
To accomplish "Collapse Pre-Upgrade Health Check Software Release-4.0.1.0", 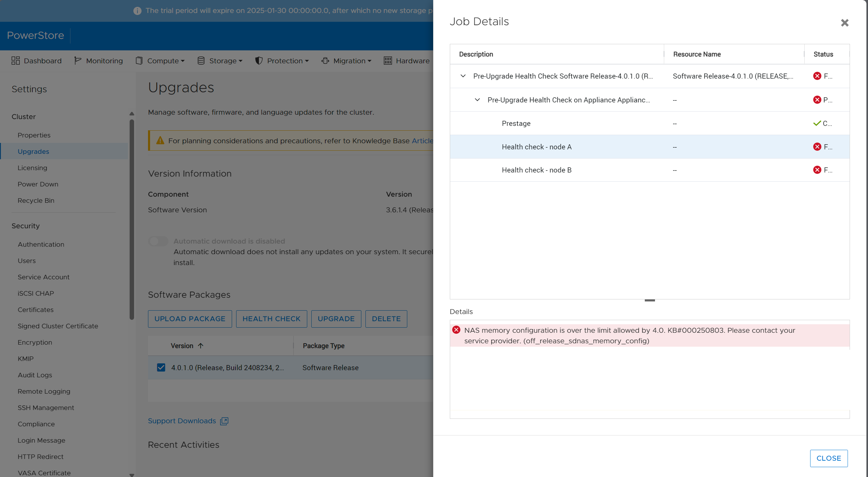I will 463,76.
